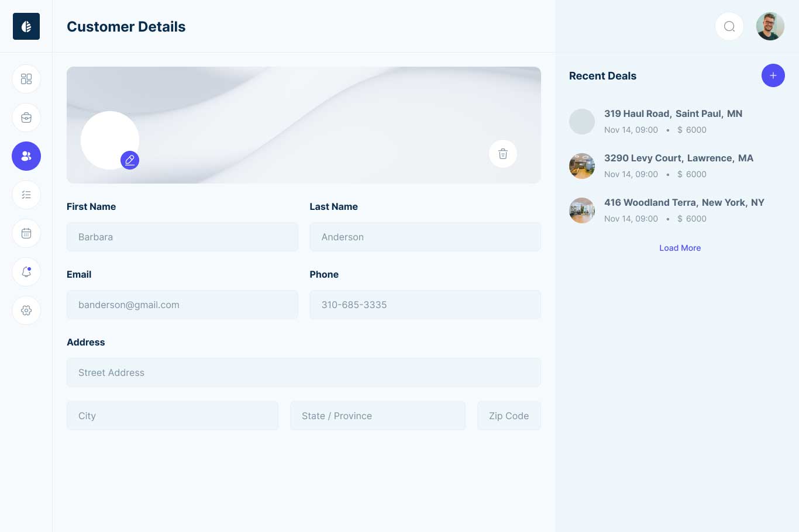Image resolution: width=799 pixels, height=532 pixels.
Task: Open the briefcase deals icon in sidebar
Action: pyautogui.click(x=26, y=118)
